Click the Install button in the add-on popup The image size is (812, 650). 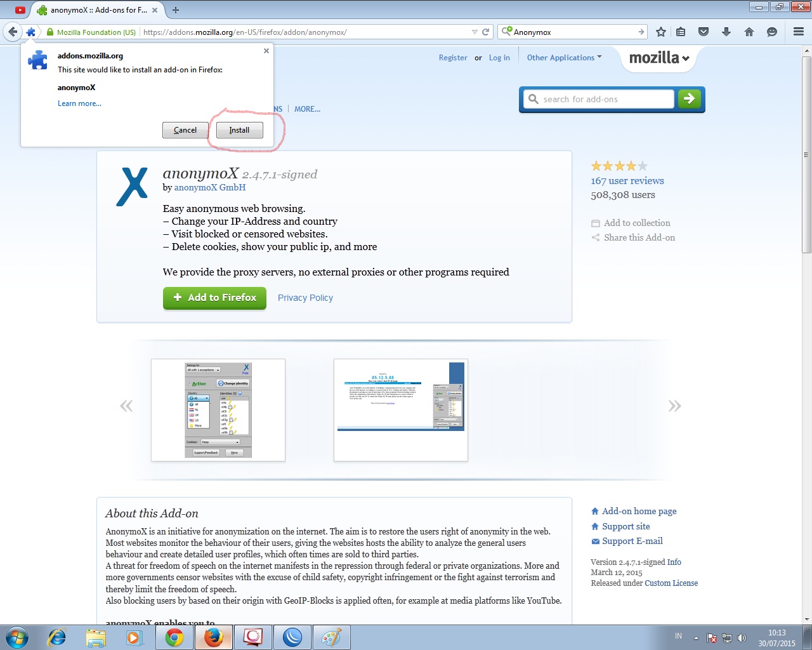(x=239, y=129)
